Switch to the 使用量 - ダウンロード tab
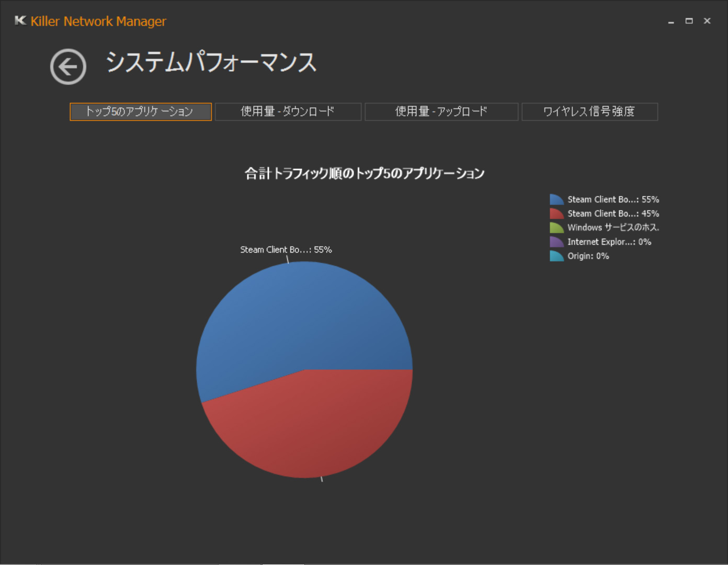The width and height of the screenshot is (728, 565). coord(288,111)
